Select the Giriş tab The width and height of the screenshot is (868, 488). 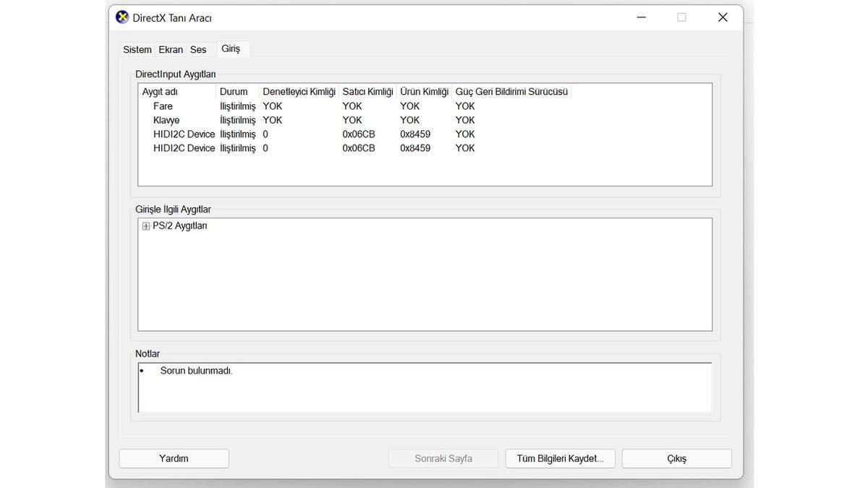(231, 49)
